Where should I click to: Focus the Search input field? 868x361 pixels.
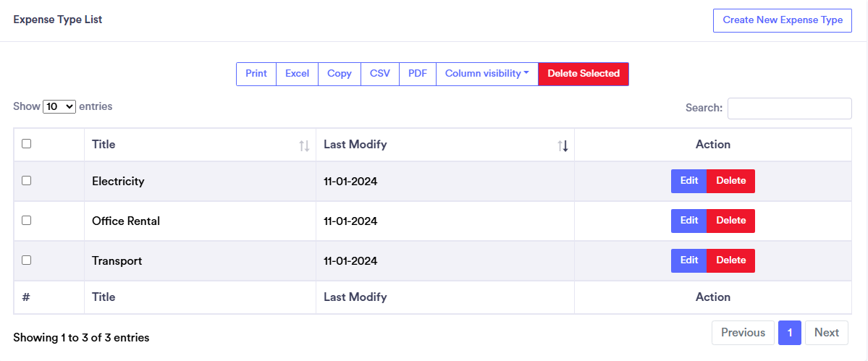[789, 109]
